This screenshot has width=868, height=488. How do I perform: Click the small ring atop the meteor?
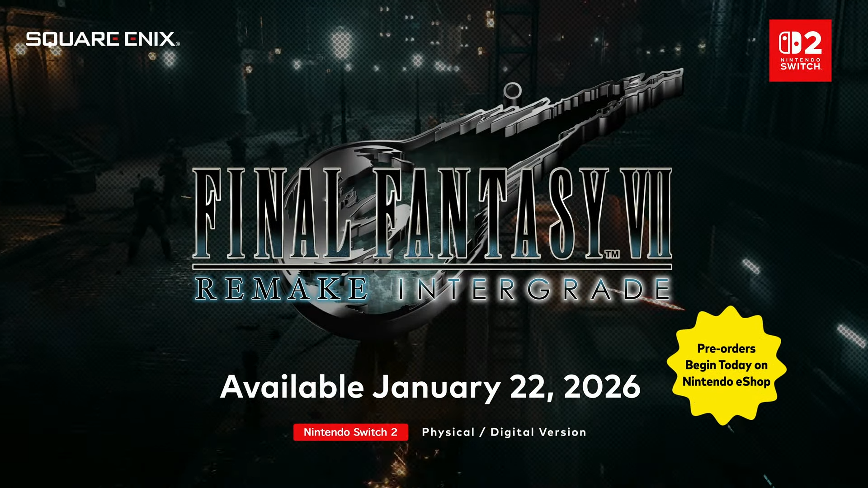512,91
